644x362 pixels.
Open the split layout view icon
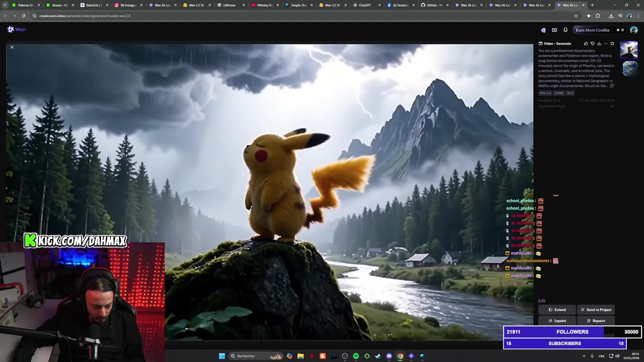coord(554,30)
